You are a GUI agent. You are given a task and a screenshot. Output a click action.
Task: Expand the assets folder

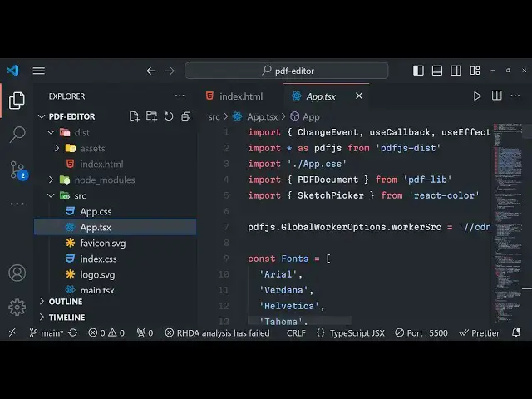pos(57,148)
